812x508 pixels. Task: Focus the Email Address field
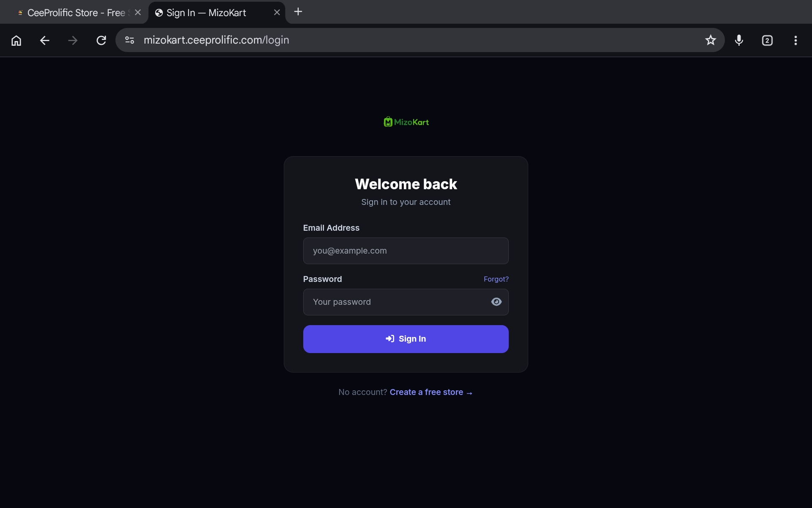(x=406, y=251)
